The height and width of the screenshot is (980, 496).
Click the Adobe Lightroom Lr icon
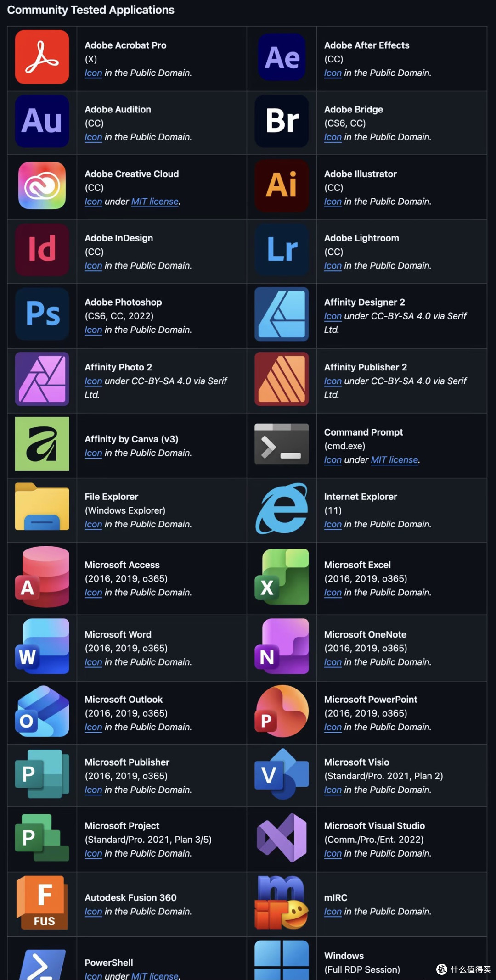click(282, 250)
